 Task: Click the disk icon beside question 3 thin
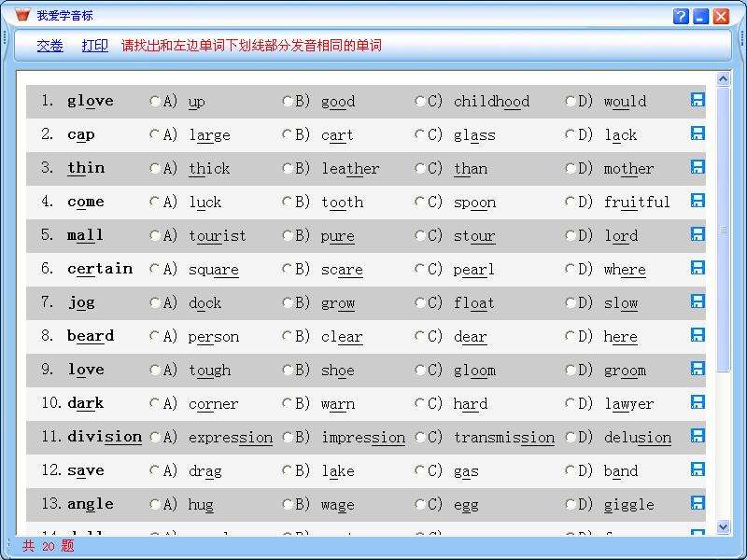pos(697,167)
